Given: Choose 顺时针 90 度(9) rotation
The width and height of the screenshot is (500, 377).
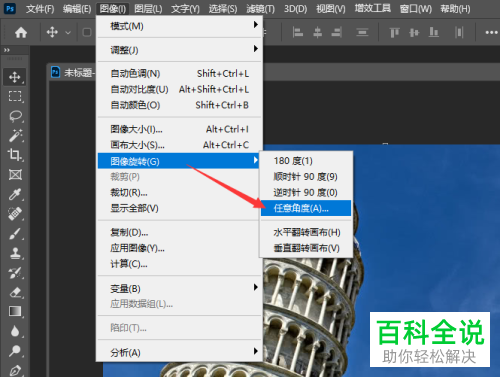Looking at the screenshot, I should tap(306, 177).
